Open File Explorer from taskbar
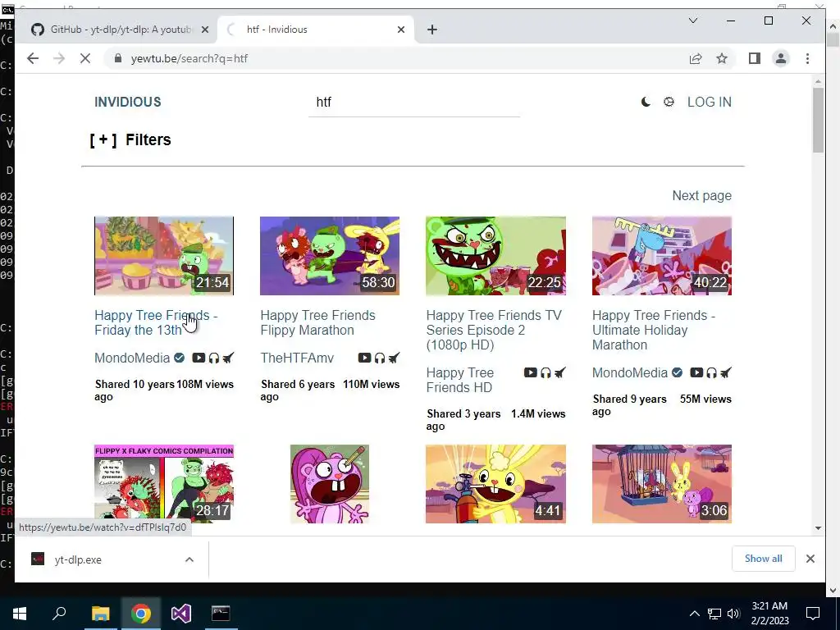Viewport: 840px width, 630px height. pos(100,614)
